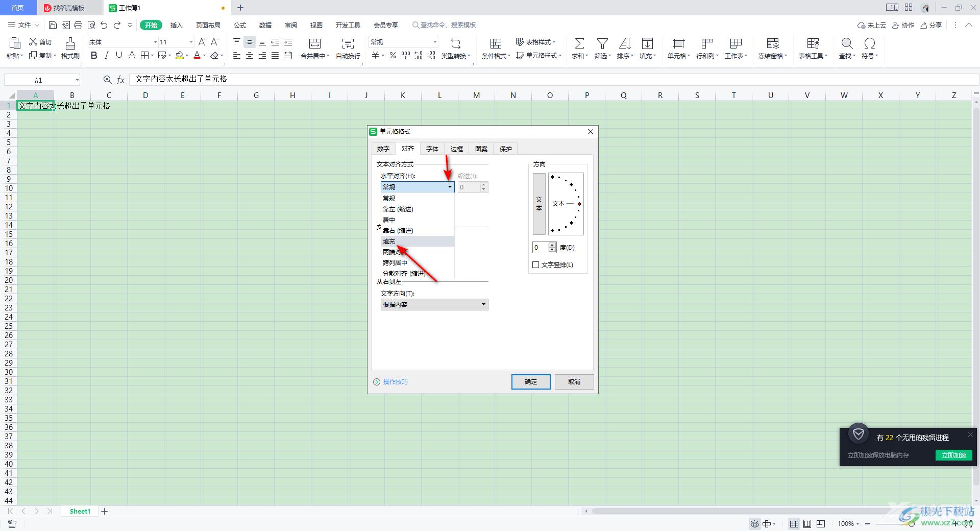Open the font size 11 dropdown
This screenshot has height=531, width=980.
191,42
